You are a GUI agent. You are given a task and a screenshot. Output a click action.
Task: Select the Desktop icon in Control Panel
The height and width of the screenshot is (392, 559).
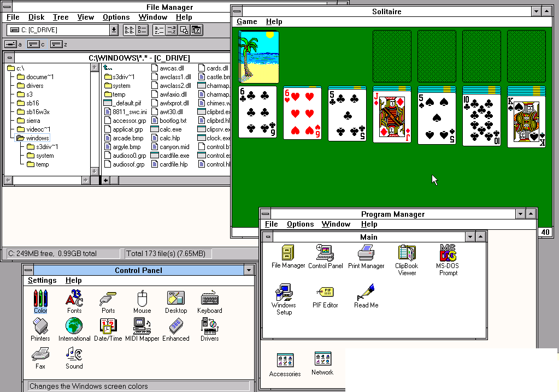(x=176, y=302)
